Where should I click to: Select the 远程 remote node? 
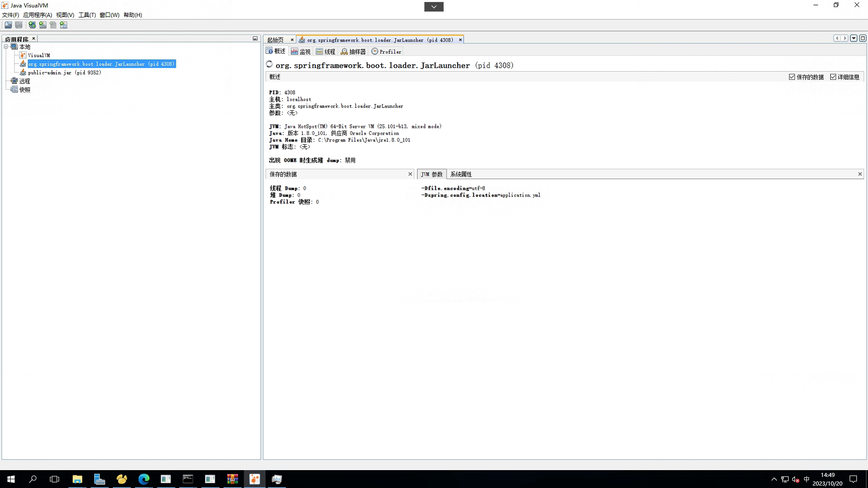coord(25,81)
